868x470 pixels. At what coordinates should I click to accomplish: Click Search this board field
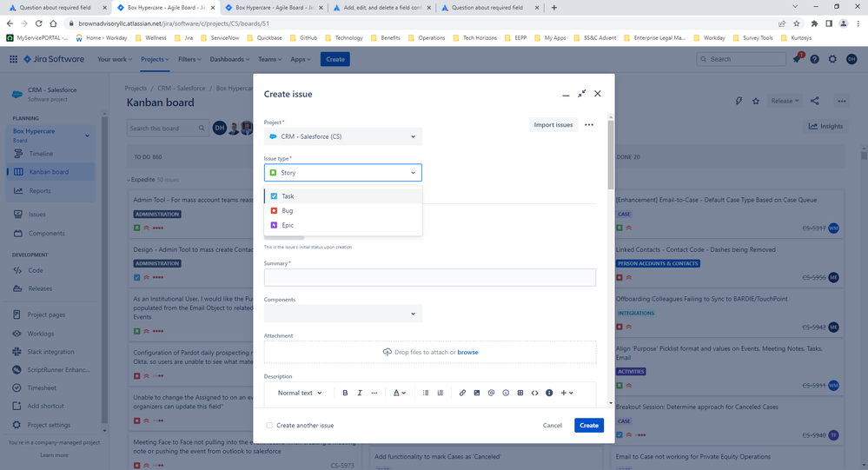pos(168,128)
